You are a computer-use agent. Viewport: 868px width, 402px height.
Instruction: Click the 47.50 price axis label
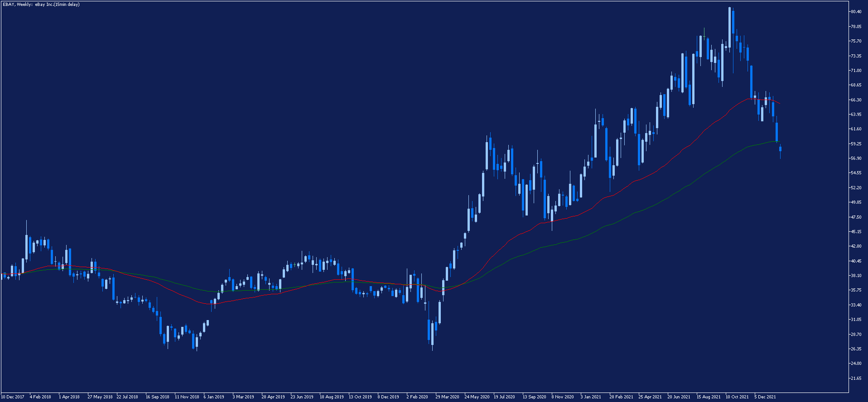click(x=856, y=217)
